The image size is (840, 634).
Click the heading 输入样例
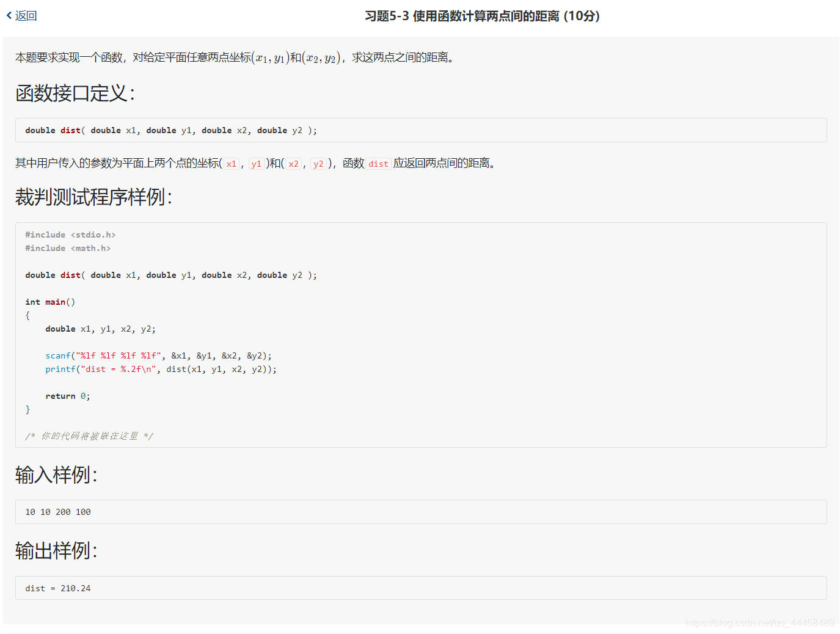[56, 475]
